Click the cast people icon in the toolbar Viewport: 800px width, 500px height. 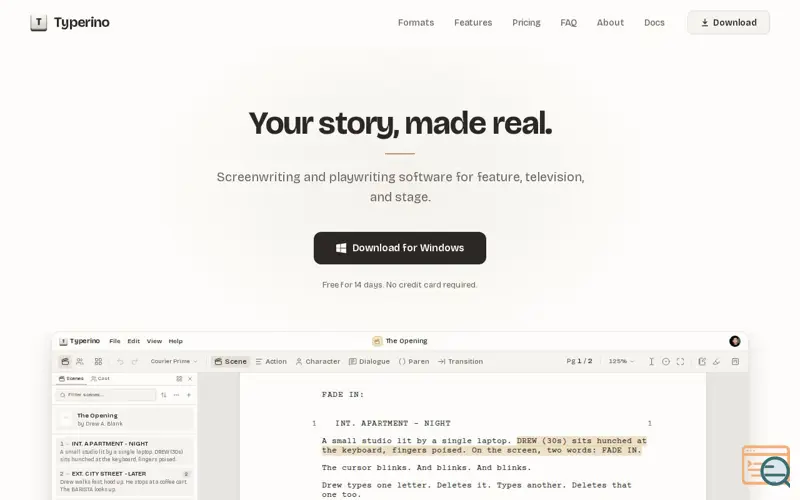coord(80,361)
